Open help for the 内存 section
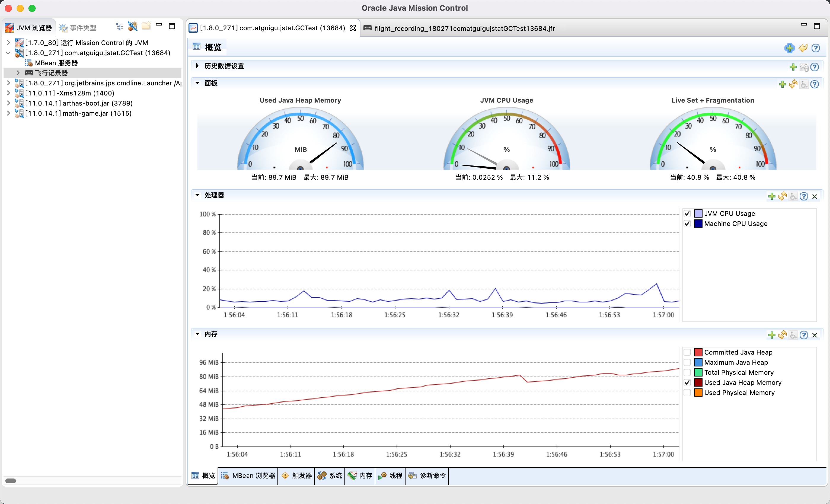Screen dimensions: 830x504 804,335
